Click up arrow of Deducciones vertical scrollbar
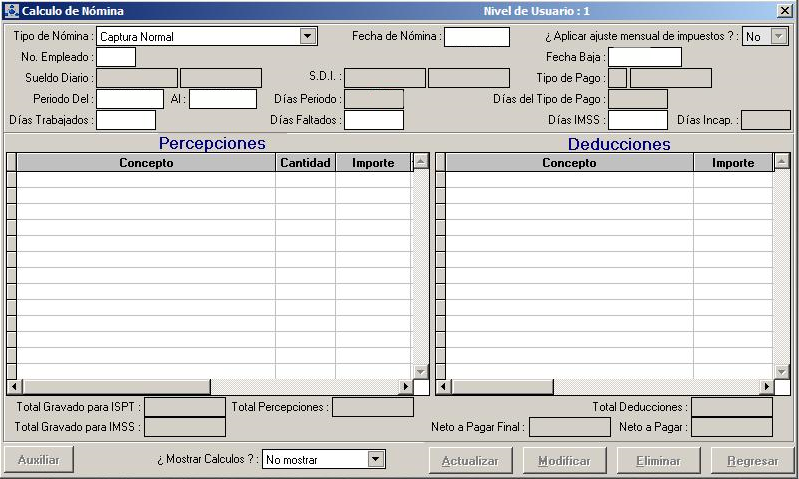799x479 pixels. point(782,162)
